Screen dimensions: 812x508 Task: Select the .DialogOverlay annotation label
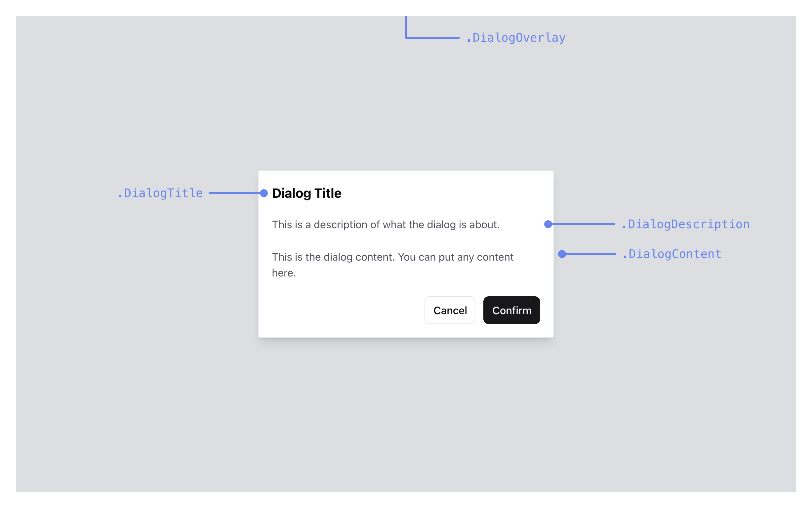tap(515, 38)
